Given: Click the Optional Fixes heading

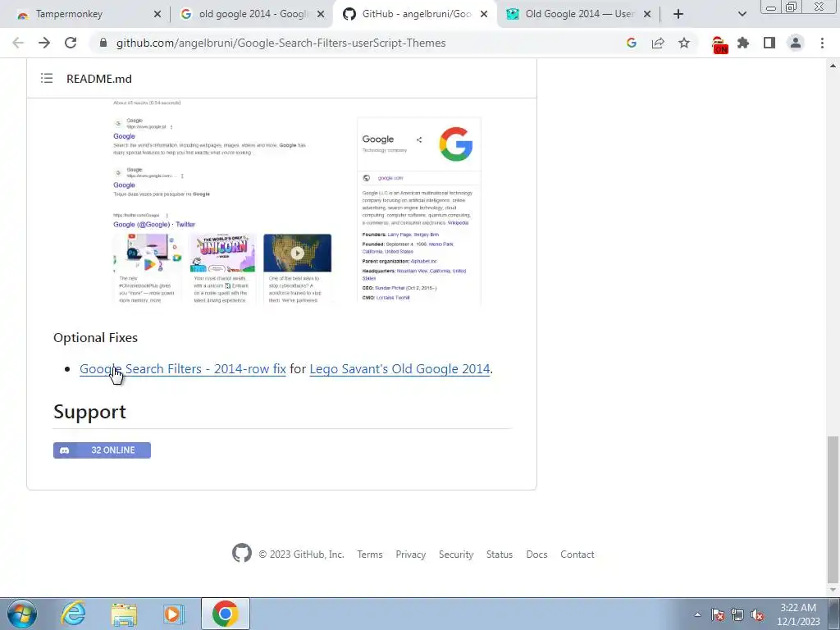Looking at the screenshot, I should point(95,337).
